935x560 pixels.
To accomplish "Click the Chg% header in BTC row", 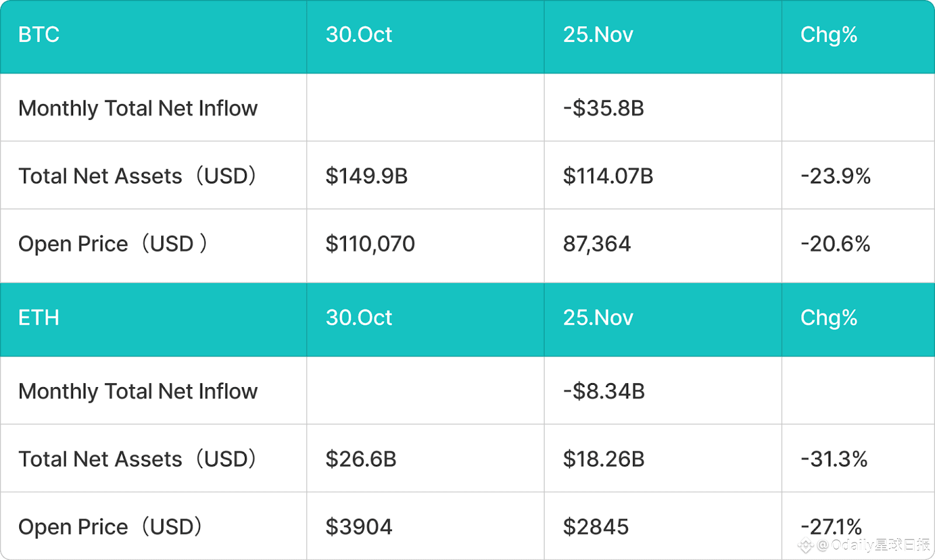I will coord(829,35).
